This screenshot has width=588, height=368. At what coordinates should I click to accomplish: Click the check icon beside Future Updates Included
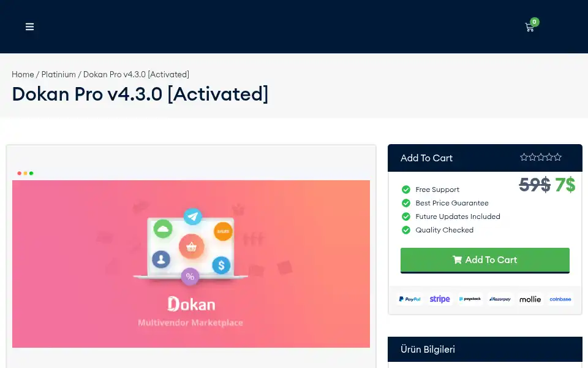point(405,217)
